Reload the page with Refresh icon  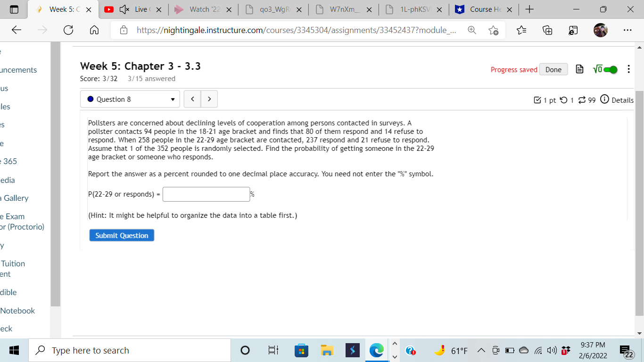68,31
